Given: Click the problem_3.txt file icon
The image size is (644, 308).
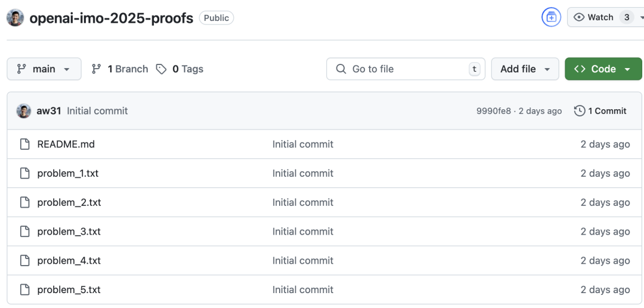Looking at the screenshot, I should click(x=24, y=232).
